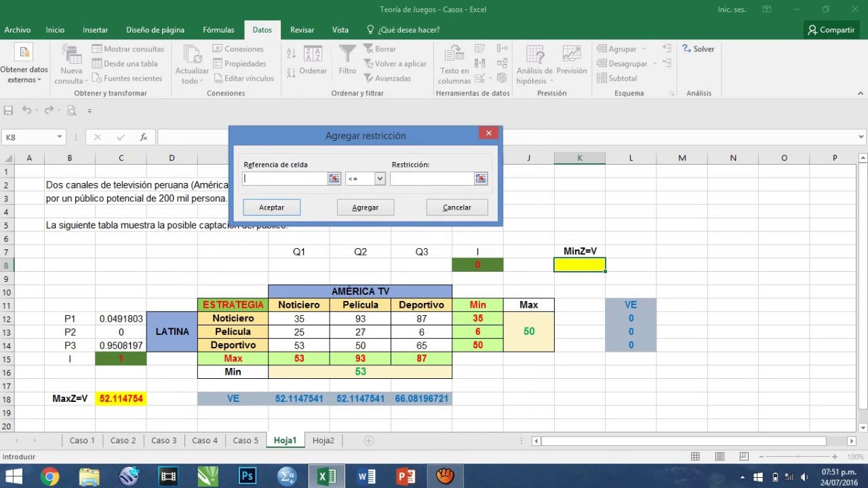The width and height of the screenshot is (868, 488).
Task: Click the insert function fx icon
Action: 143,137
